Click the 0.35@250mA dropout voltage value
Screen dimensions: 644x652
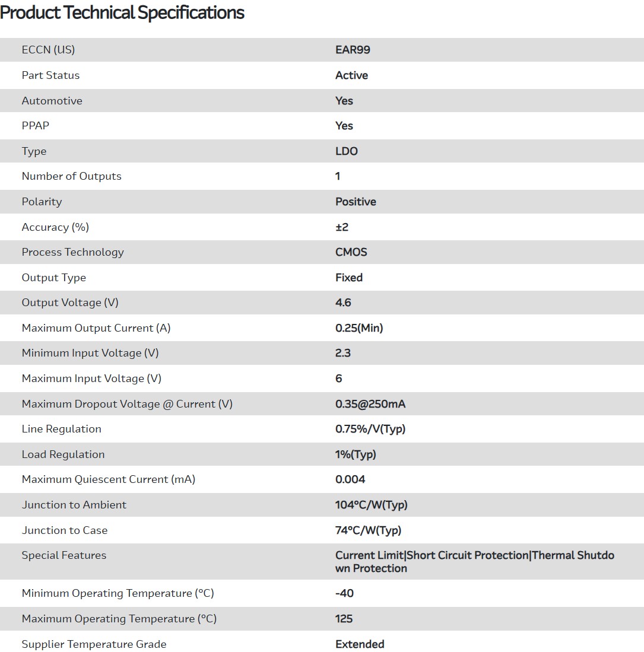(x=370, y=404)
